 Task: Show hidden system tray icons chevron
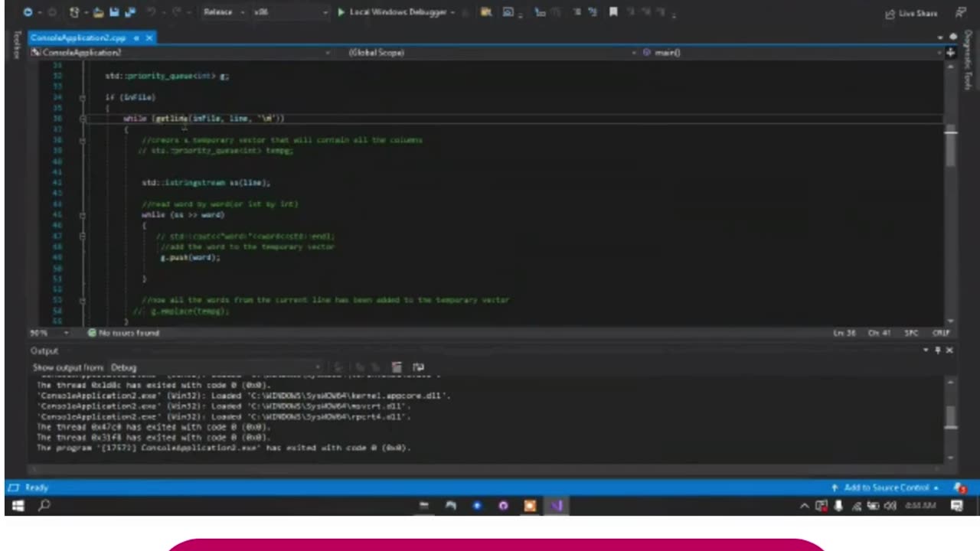805,506
